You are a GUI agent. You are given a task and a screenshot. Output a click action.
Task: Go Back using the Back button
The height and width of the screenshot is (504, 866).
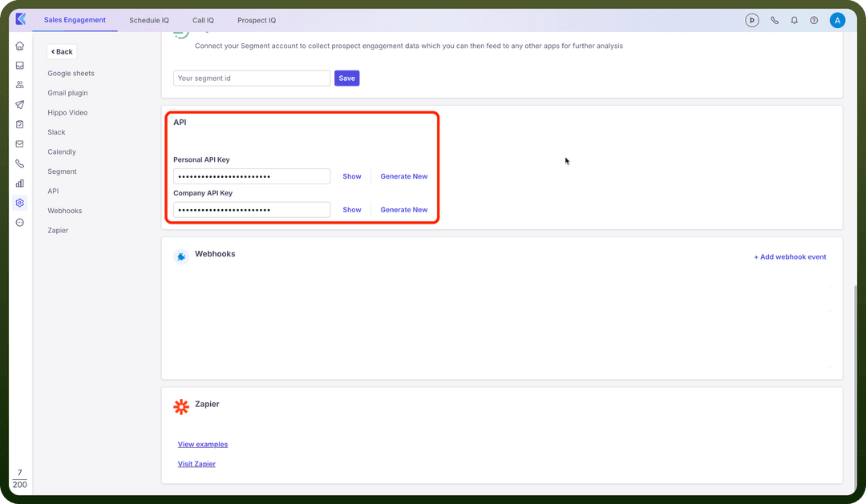(x=62, y=52)
